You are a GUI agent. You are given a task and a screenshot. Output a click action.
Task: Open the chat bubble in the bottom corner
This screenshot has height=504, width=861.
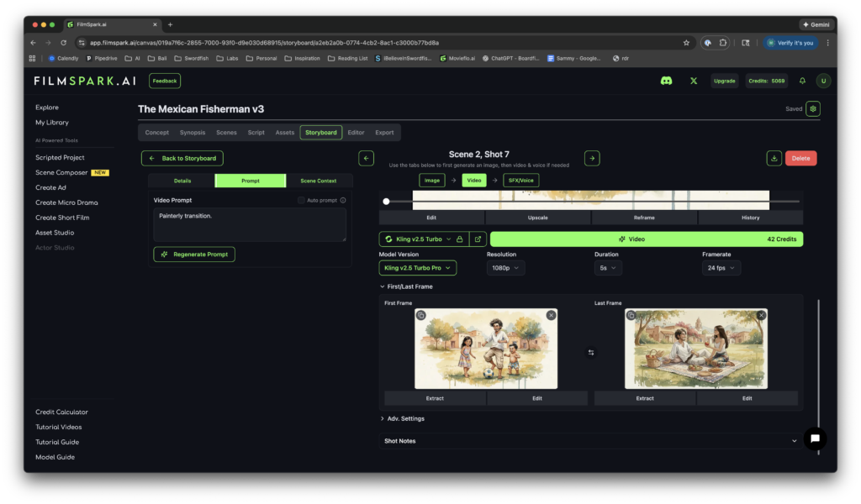coord(815,438)
